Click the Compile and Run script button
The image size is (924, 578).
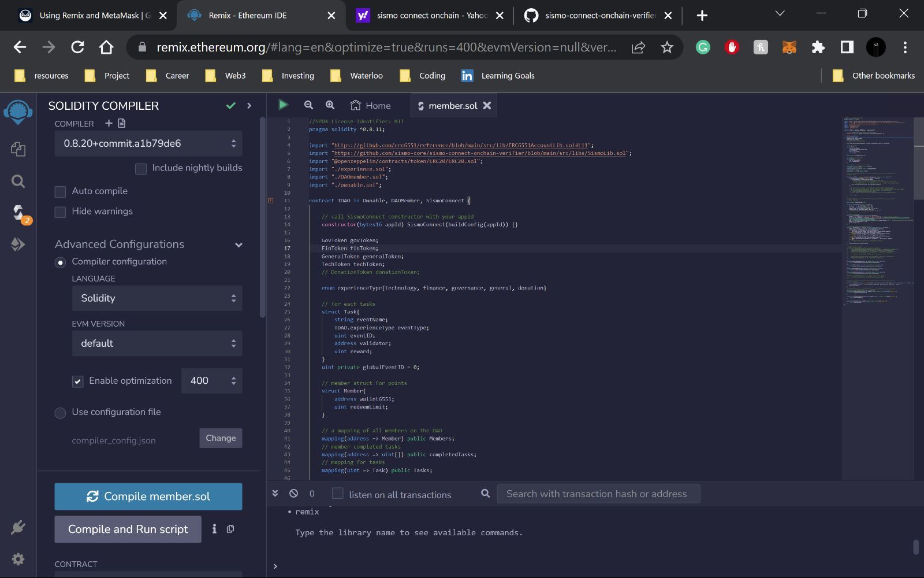(128, 529)
